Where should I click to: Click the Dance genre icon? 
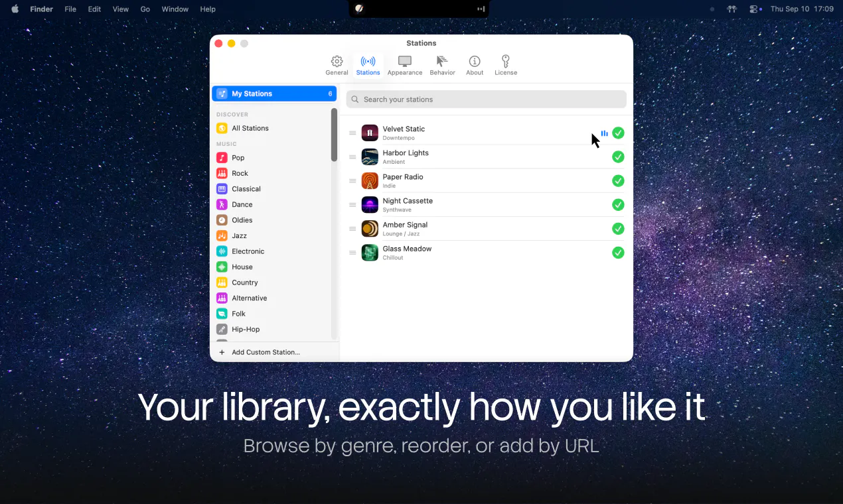(222, 204)
